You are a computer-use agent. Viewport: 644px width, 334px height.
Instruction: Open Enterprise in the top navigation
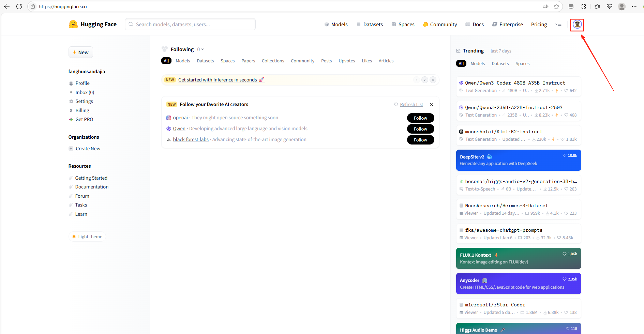pos(507,25)
